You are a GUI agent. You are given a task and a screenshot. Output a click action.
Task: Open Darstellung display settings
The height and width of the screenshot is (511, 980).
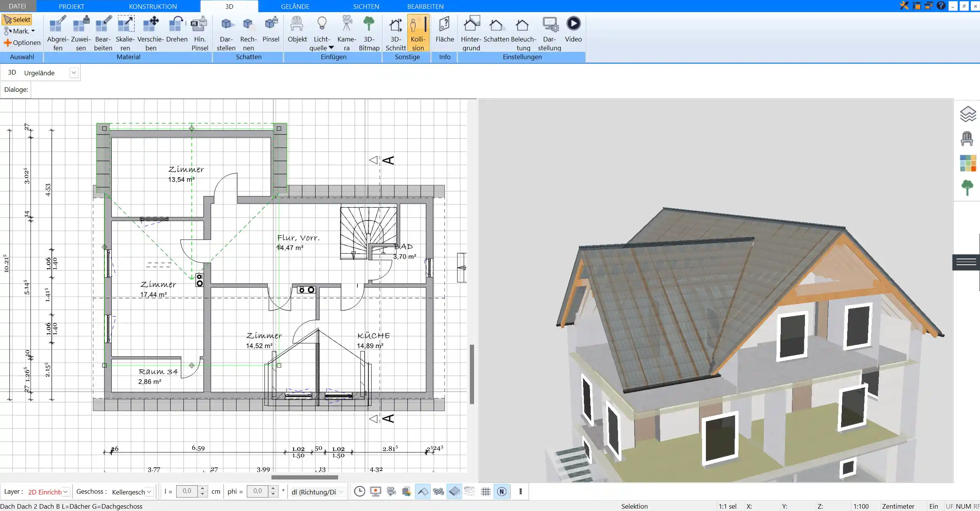click(x=549, y=33)
